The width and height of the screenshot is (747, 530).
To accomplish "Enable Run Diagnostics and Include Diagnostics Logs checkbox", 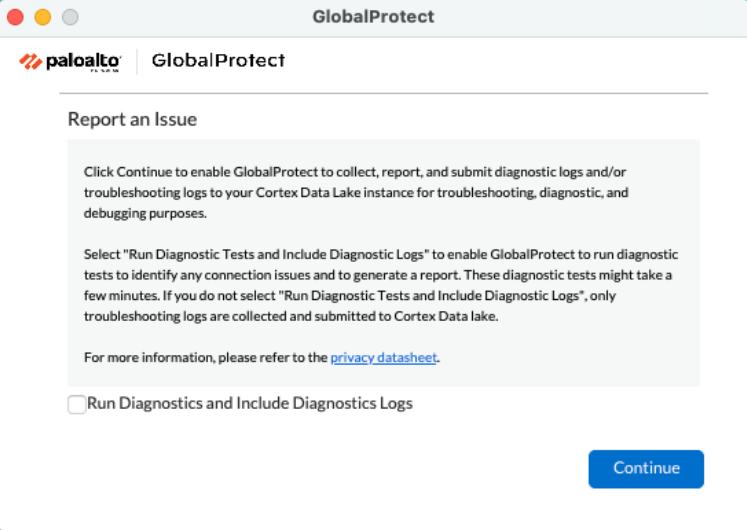I will point(77,405).
